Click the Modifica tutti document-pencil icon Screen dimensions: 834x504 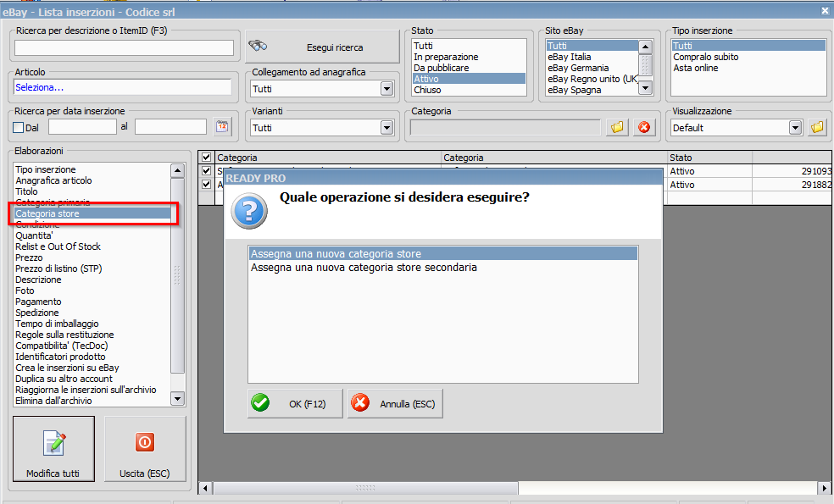pyautogui.click(x=53, y=443)
